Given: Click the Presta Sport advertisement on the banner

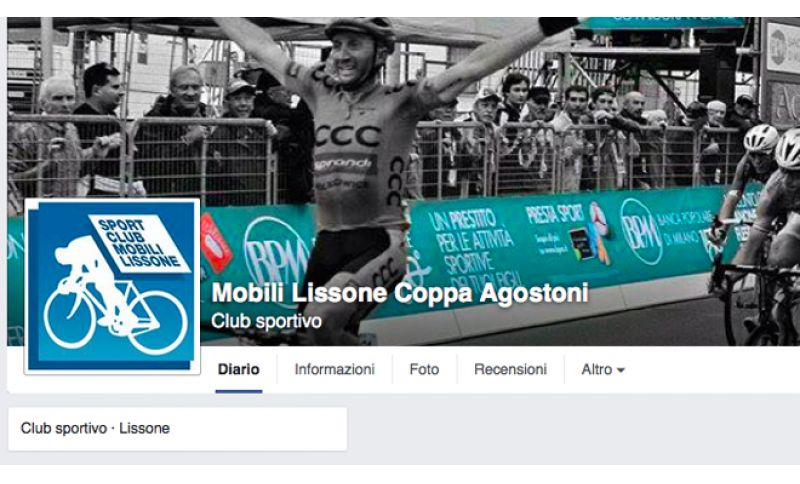Looking at the screenshot, I should (x=567, y=233).
